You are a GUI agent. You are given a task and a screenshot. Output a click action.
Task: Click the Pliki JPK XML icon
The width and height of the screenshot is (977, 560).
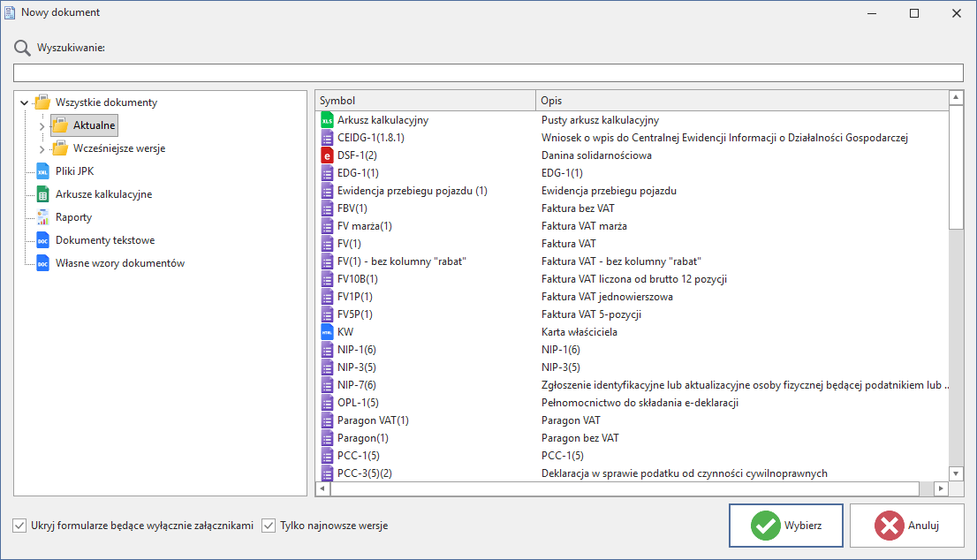42,171
